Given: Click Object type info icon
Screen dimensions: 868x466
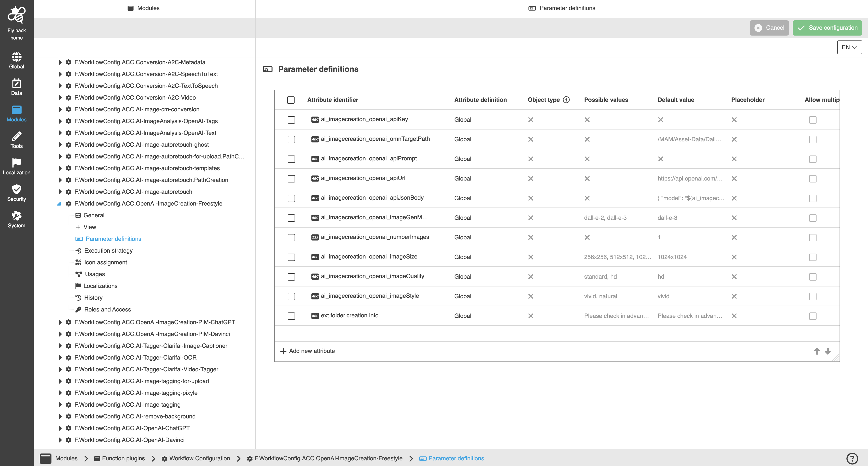Looking at the screenshot, I should [566, 100].
